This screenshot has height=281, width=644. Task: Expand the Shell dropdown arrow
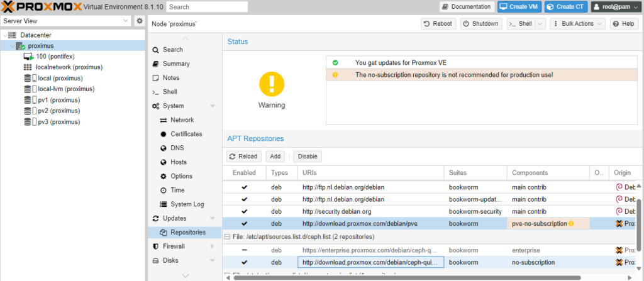point(540,24)
